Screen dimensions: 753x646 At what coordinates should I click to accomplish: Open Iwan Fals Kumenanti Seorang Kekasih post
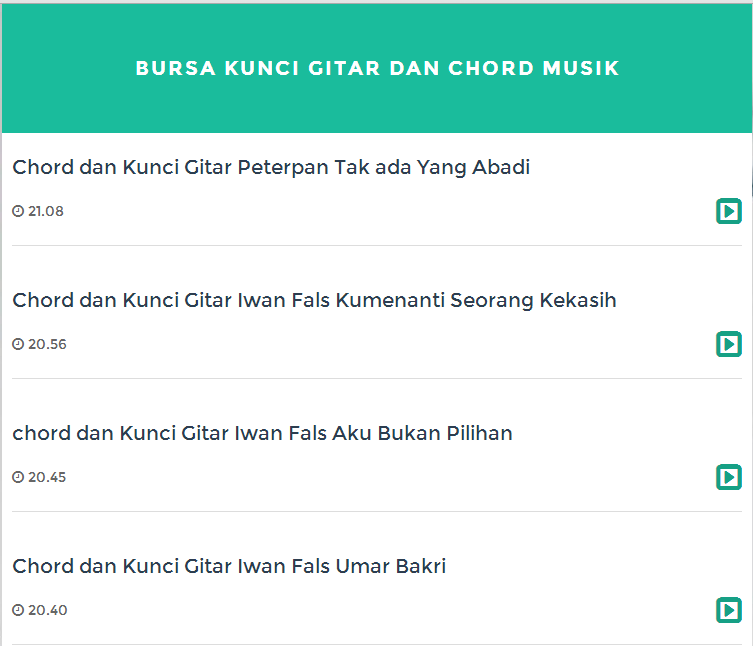click(314, 300)
